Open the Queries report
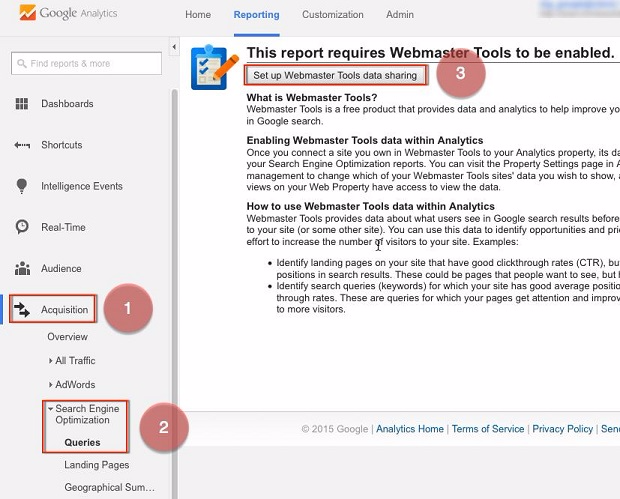 [x=82, y=442]
